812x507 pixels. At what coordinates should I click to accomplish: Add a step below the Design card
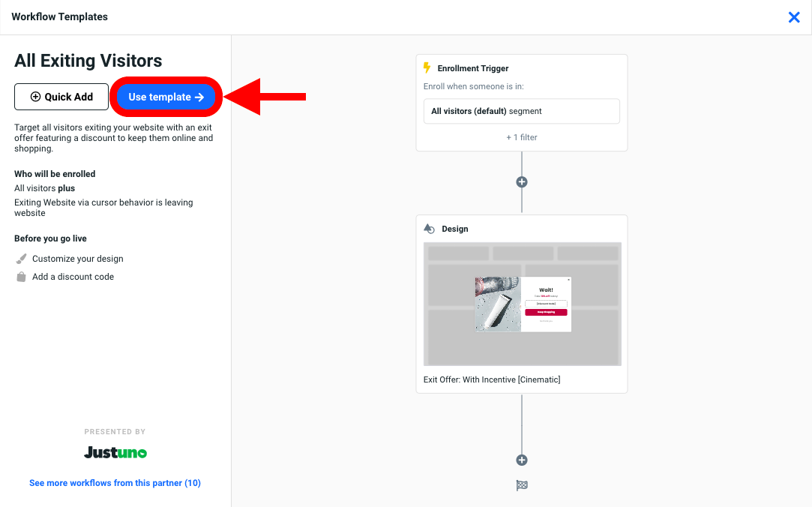pos(522,460)
